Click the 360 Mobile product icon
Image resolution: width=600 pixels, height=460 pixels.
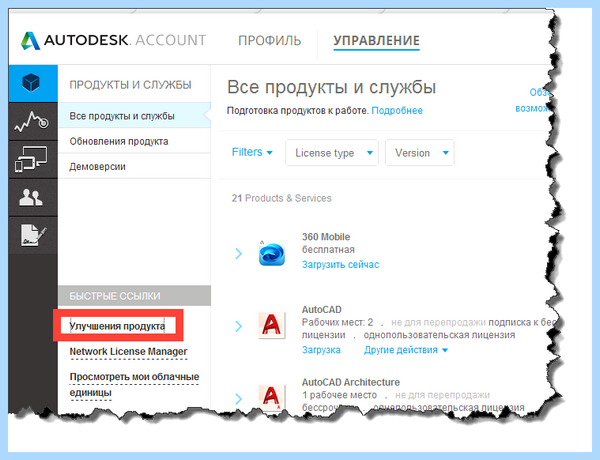point(272,254)
